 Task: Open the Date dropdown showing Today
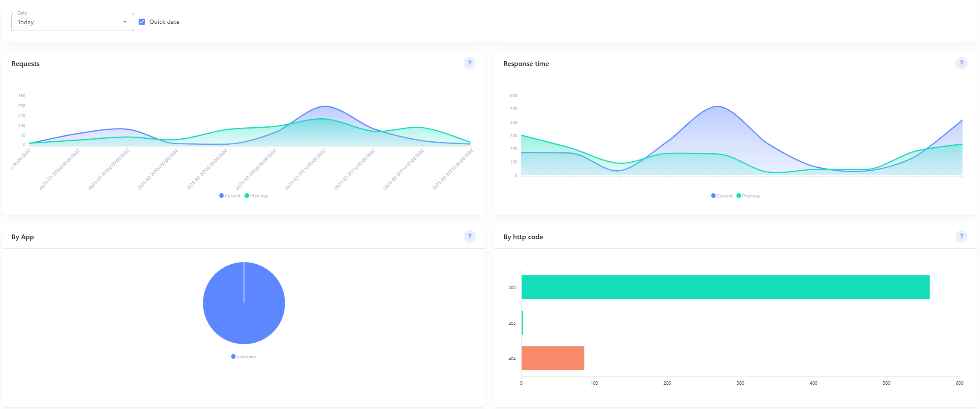pyautogui.click(x=73, y=22)
